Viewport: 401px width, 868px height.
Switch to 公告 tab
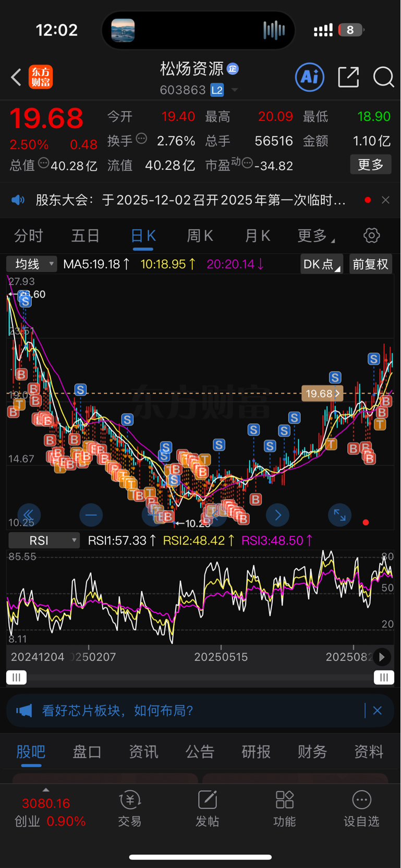[200, 752]
